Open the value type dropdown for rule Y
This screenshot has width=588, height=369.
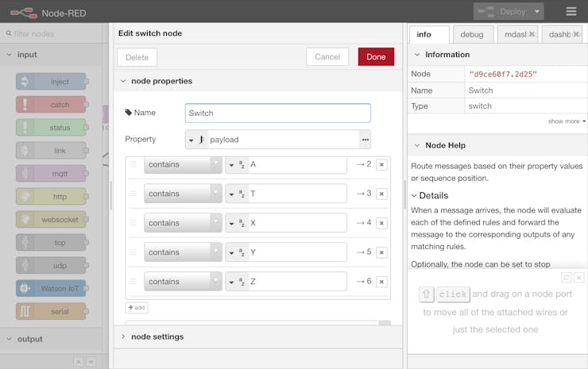point(237,252)
